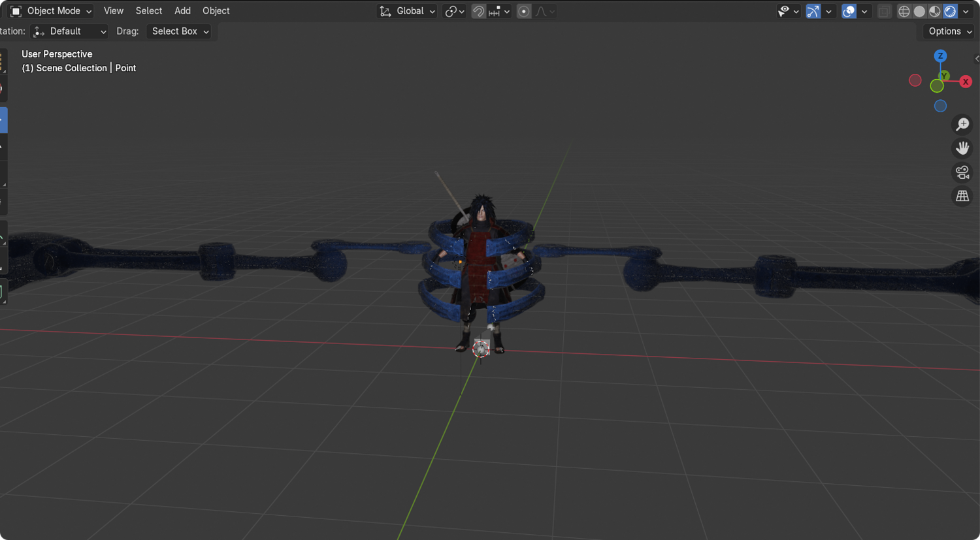Switch to camera view with the camera icon

pos(962,172)
